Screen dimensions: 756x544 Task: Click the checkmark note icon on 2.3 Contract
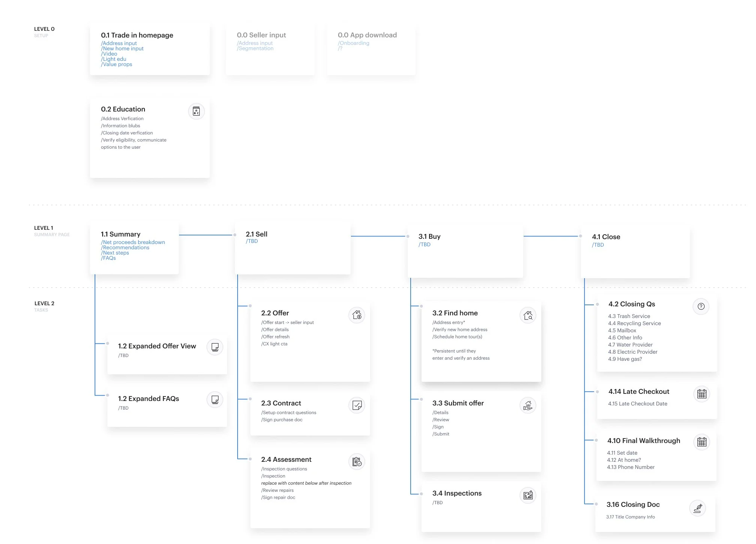pos(357,405)
